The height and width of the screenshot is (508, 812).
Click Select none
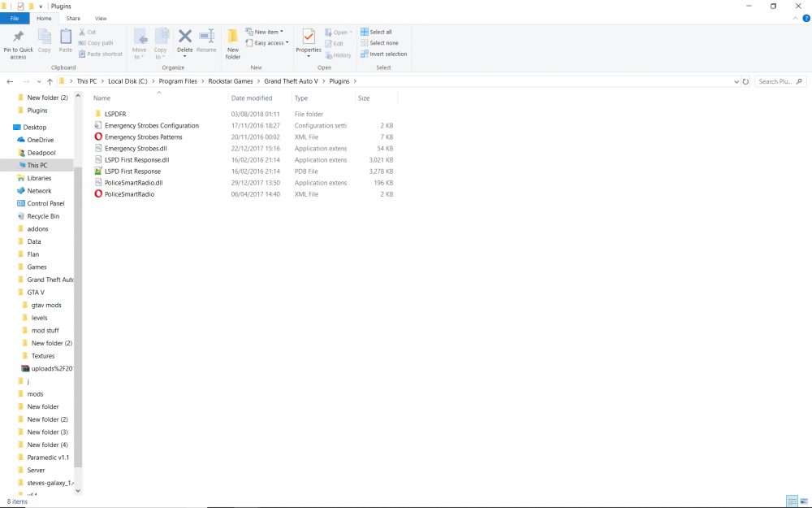379,43
